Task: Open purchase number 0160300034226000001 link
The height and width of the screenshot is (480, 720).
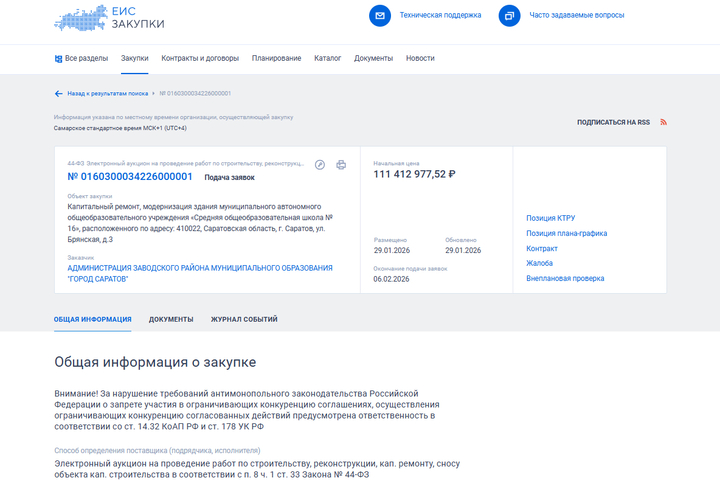Action: coord(129,177)
